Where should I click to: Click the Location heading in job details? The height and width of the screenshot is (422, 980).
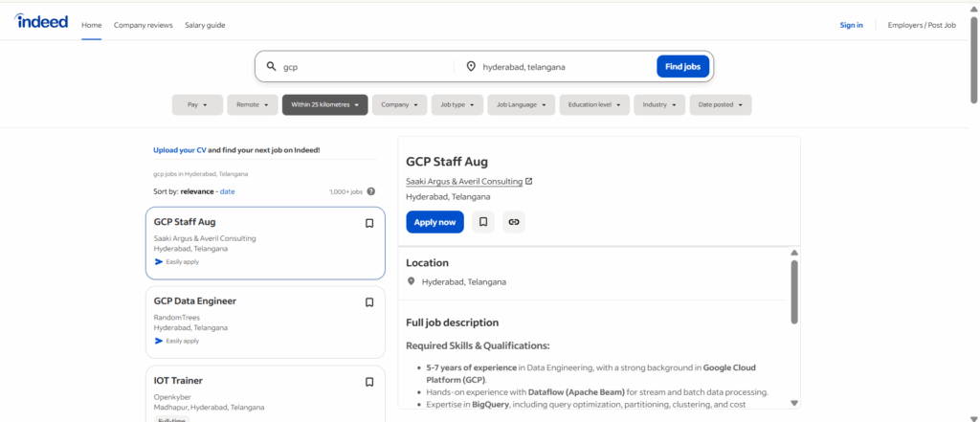[428, 262]
